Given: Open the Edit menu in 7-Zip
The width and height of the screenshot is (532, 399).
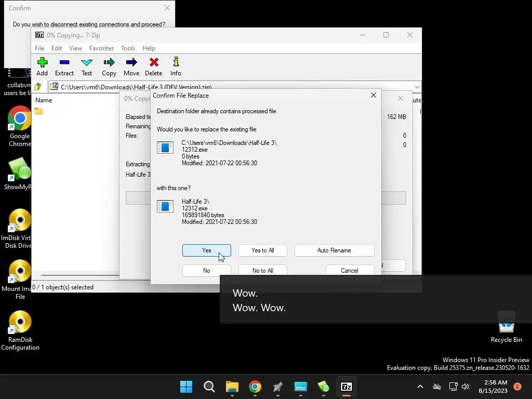Looking at the screenshot, I should [56, 48].
